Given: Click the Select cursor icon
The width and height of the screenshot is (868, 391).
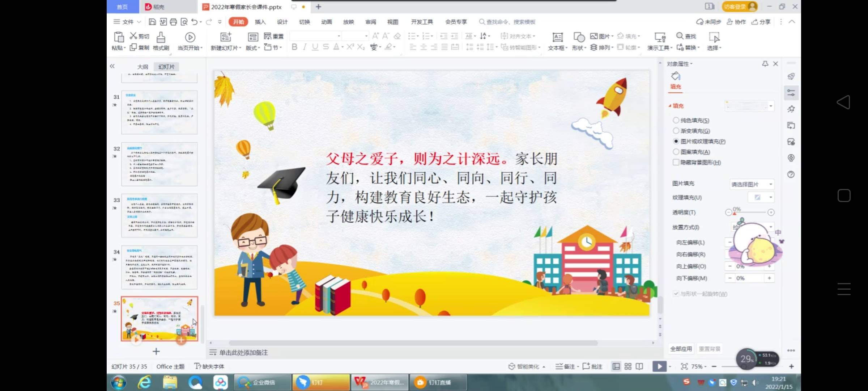Looking at the screenshot, I should coord(714,37).
